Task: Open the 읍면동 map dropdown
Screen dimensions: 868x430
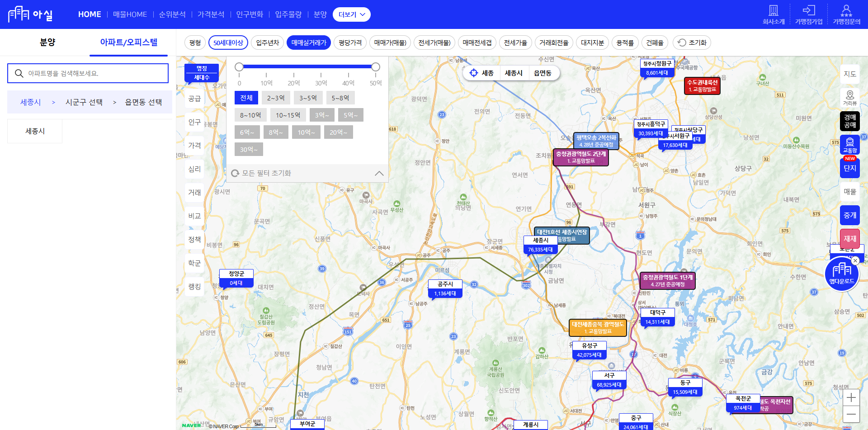Action: [x=542, y=73]
